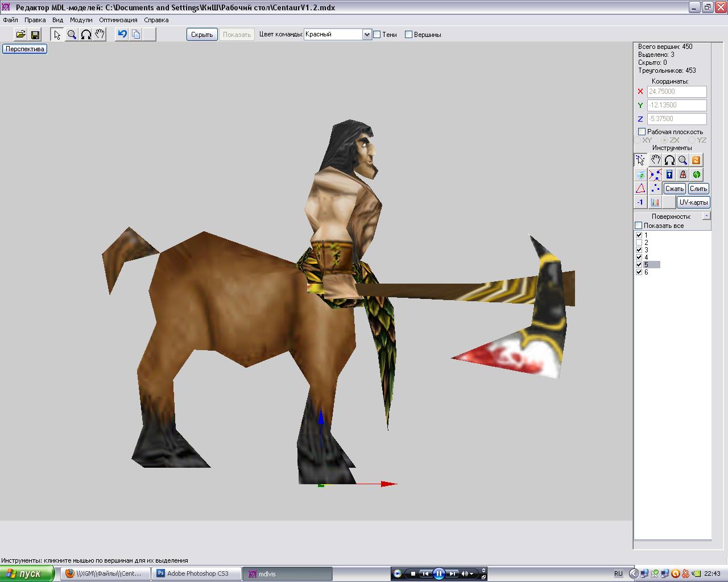
Task: Choose the blue dots vertex tool
Action: [655, 188]
